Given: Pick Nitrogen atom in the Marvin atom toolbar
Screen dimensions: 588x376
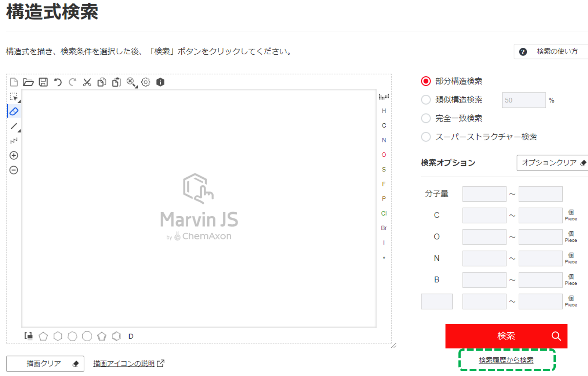Looking at the screenshot, I should point(384,140).
